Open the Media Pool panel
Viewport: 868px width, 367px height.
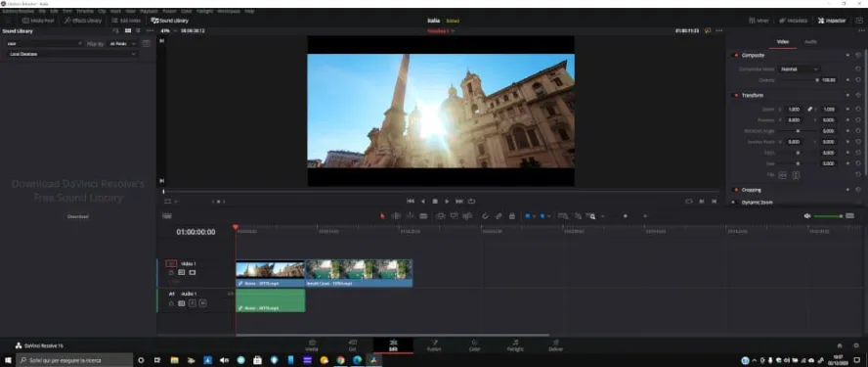point(38,21)
